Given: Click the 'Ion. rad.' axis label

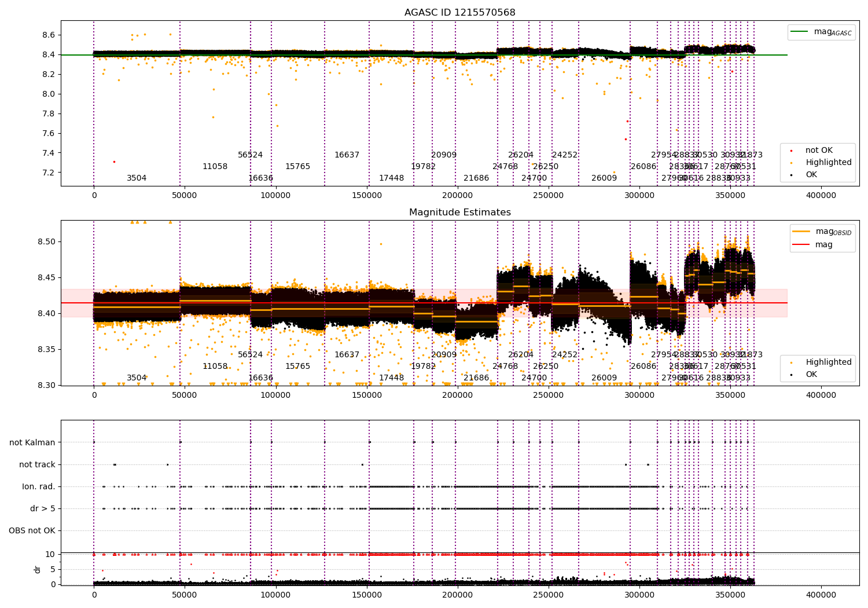Looking at the screenshot, I should (39, 487).
